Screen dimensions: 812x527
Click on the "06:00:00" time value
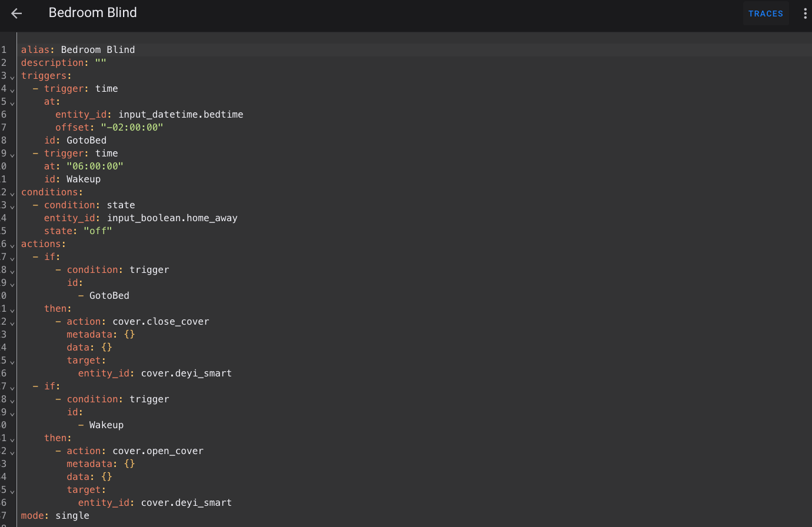95,166
